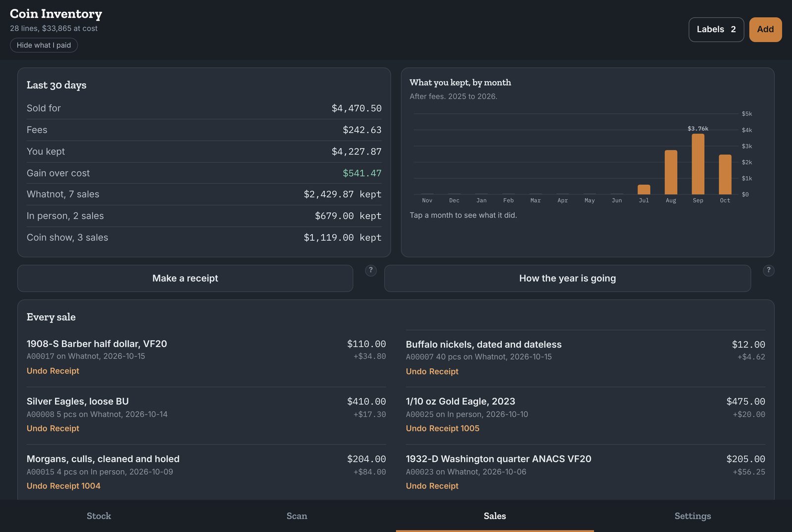Click Silver Eagles sale price $410.00
The width and height of the screenshot is (792, 532).
tap(366, 401)
